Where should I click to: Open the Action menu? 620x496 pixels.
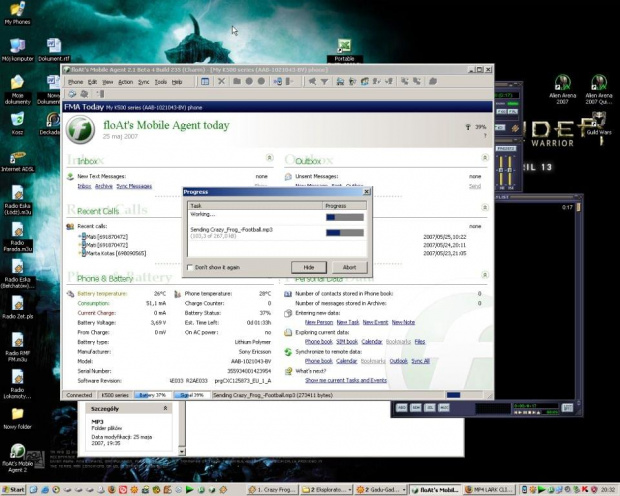pyautogui.click(x=125, y=82)
